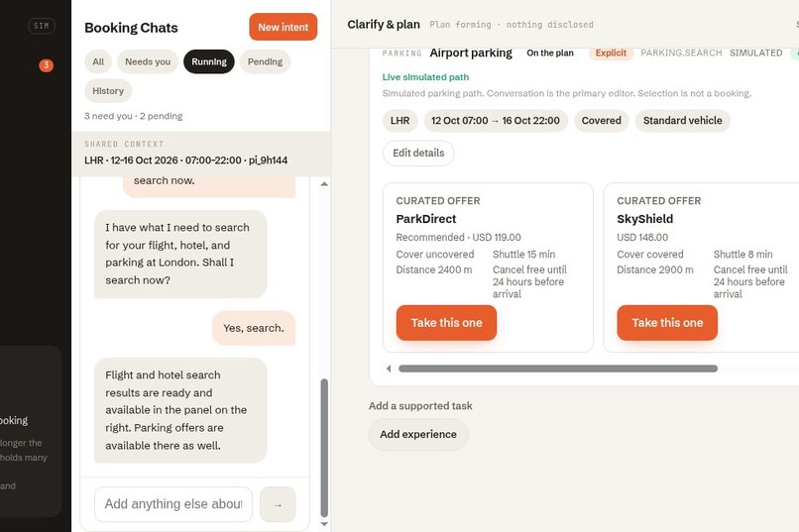Select the All chats filter
Image resolution: width=799 pixels, height=532 pixels.
click(98, 61)
